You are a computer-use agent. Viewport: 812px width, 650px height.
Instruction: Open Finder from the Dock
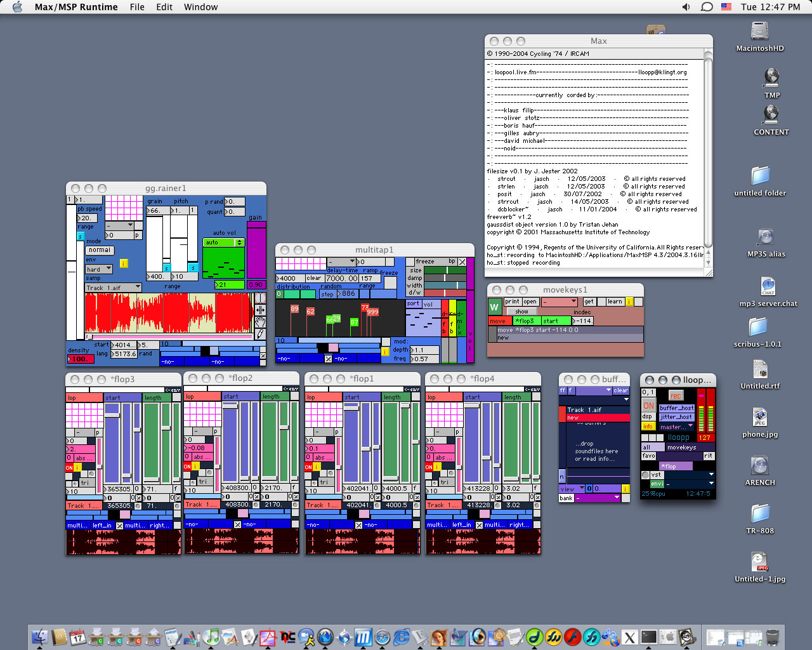[x=40, y=636]
